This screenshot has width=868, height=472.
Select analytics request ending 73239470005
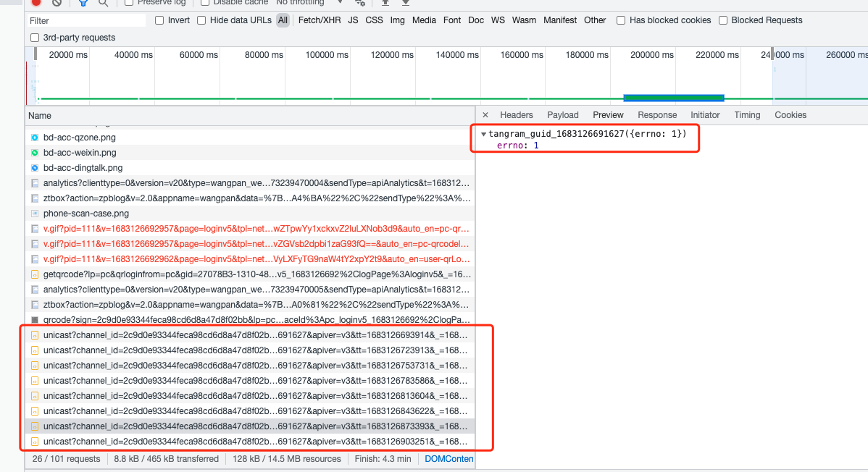[x=250, y=290]
